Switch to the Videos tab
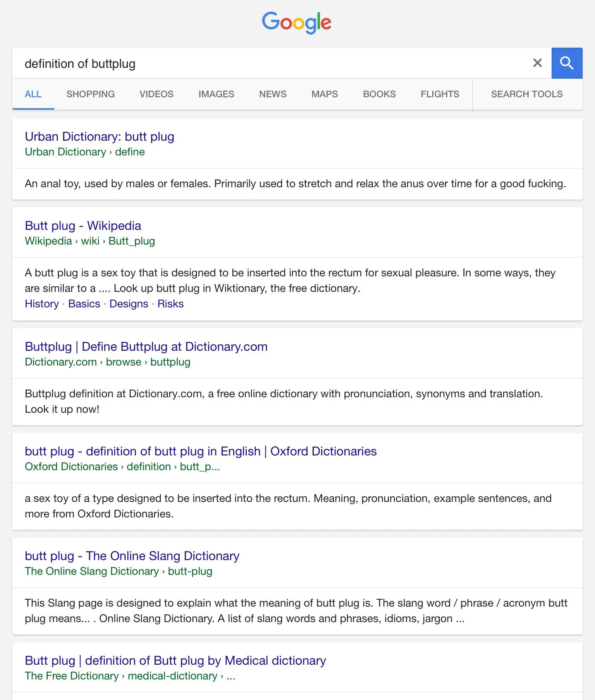This screenshot has height=700, width=595. [x=156, y=94]
